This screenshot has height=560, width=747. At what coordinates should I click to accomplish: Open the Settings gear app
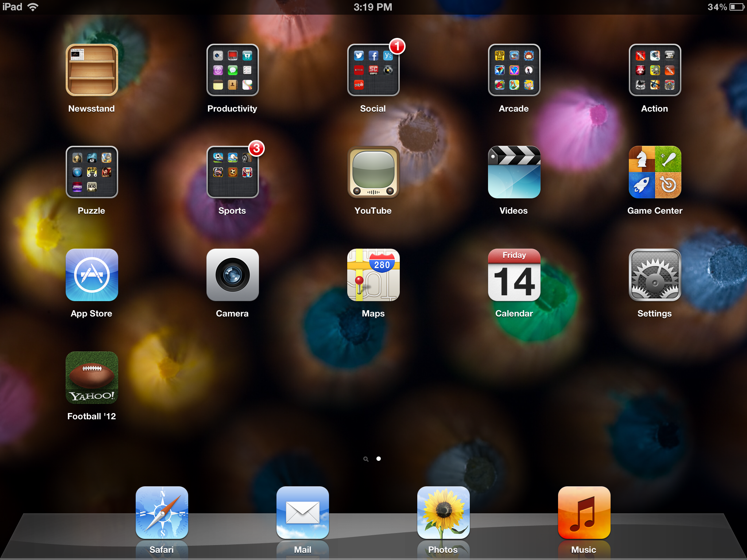click(655, 275)
